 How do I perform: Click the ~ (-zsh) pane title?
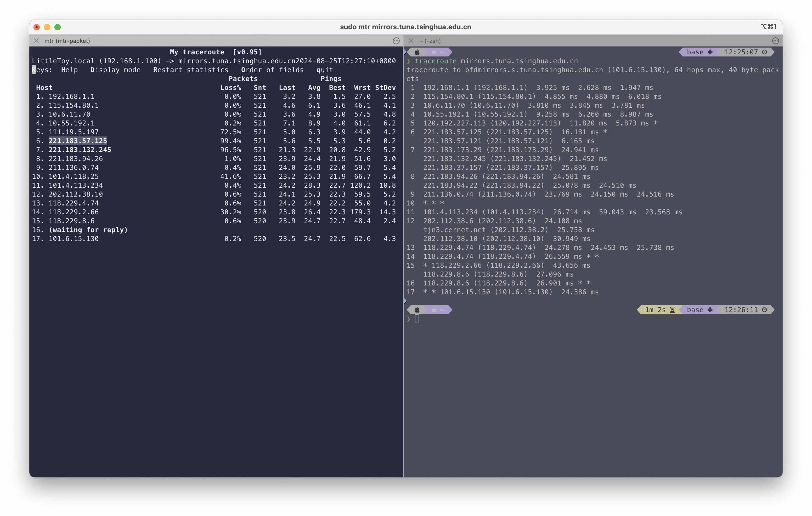click(x=430, y=41)
